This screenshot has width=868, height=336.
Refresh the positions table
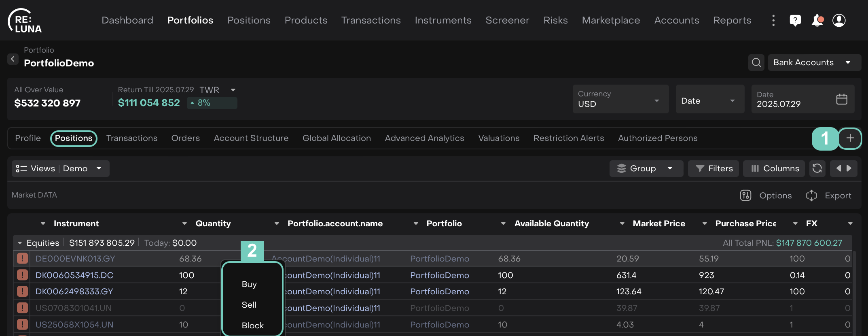[x=817, y=168]
